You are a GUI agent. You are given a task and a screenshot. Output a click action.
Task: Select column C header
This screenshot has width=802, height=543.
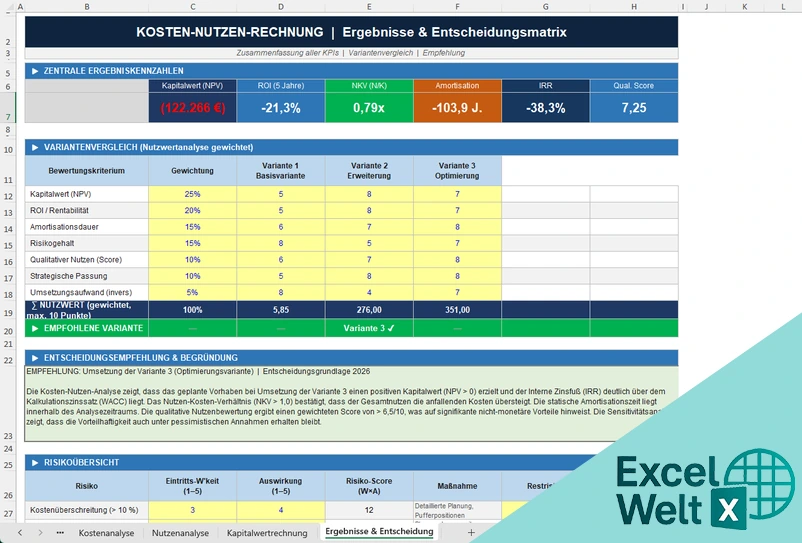pos(193,7)
